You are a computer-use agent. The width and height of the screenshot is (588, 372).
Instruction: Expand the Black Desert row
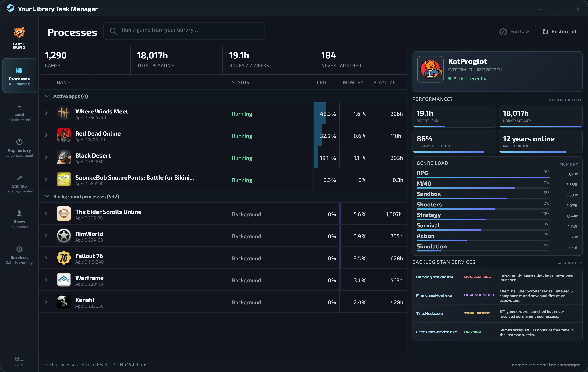(46, 157)
